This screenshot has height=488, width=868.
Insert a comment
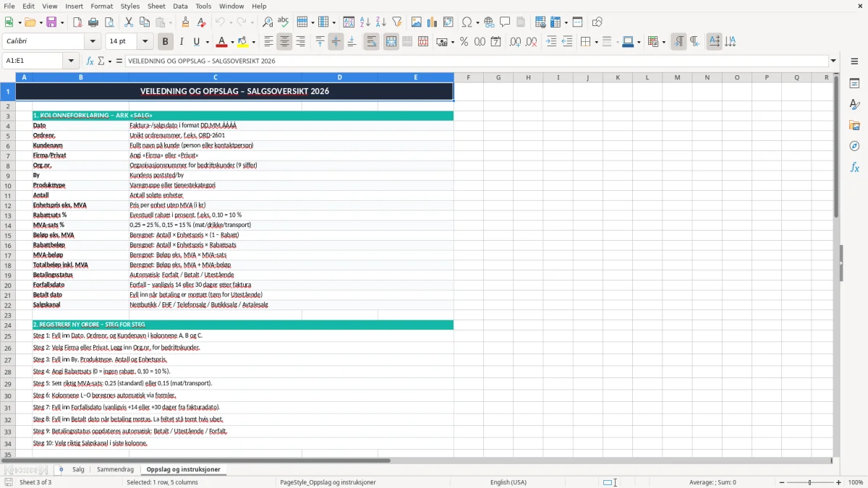coord(505,22)
